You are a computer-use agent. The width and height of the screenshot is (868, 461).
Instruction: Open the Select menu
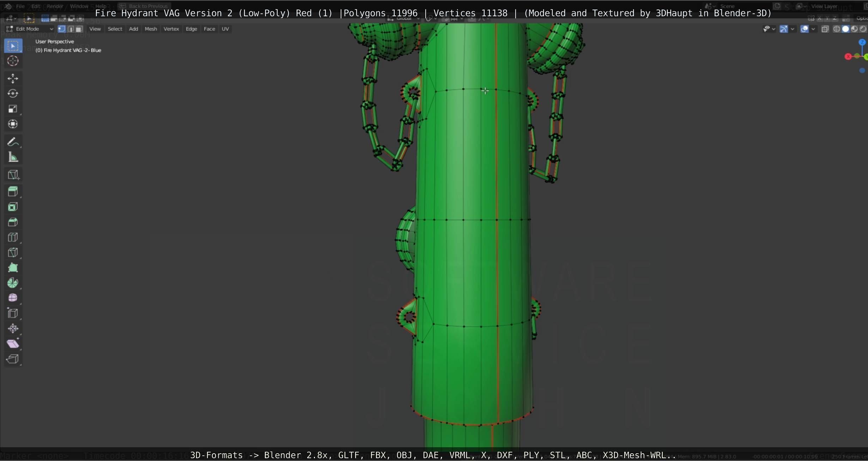[x=115, y=29]
